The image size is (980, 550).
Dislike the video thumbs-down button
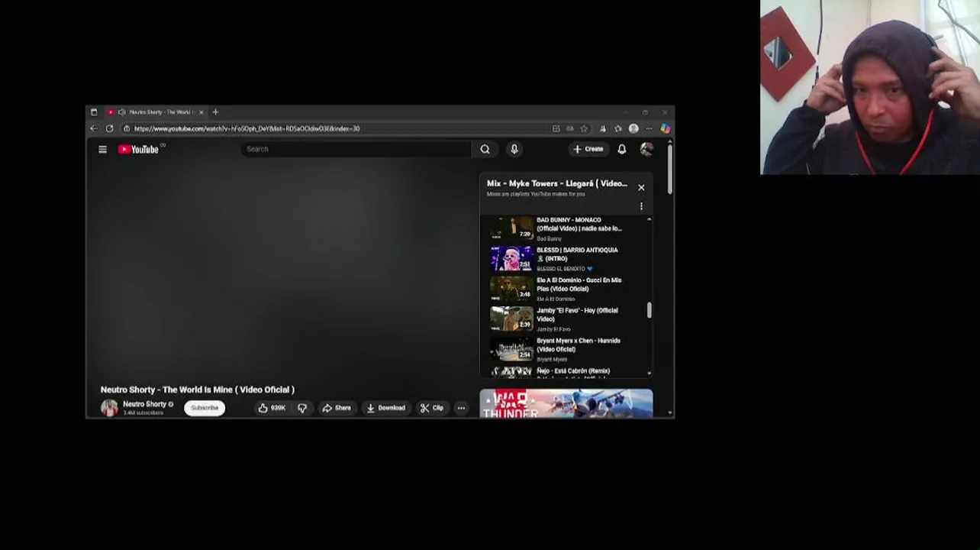pos(302,408)
